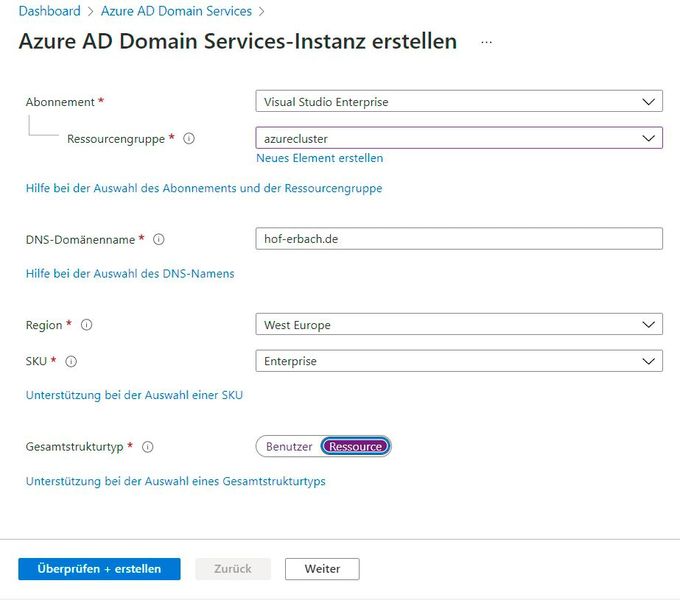
Task: Click the Zurück button
Action: [233, 569]
